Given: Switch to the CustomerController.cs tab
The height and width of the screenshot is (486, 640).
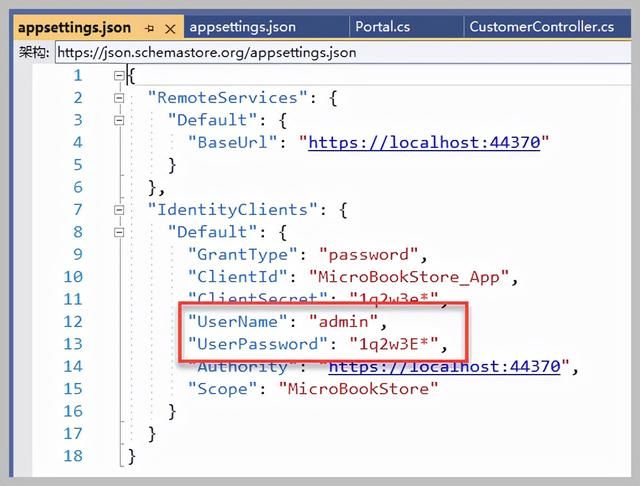Looking at the screenshot, I should point(541,27).
